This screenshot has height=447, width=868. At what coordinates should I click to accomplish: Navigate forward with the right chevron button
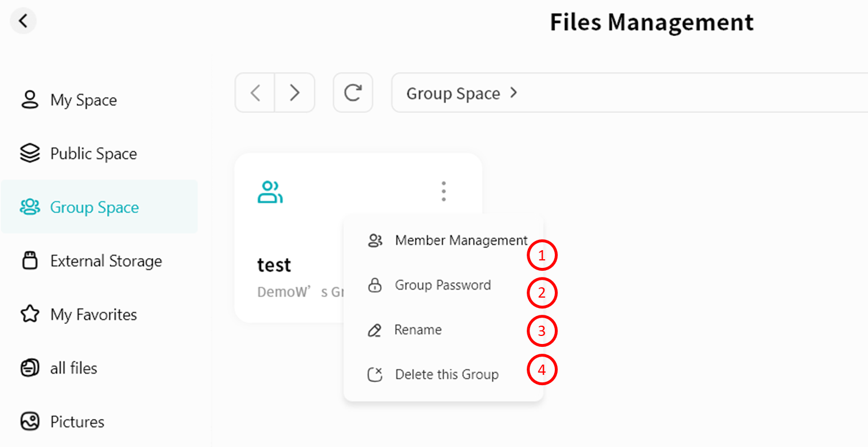(x=295, y=93)
